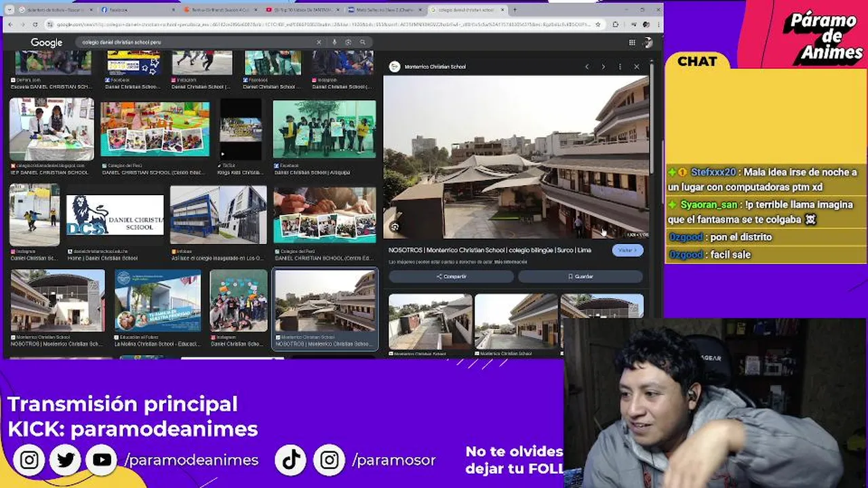Click the KICK: paramodeanimes text
Viewport: 868px width, 488px height.
(133, 429)
